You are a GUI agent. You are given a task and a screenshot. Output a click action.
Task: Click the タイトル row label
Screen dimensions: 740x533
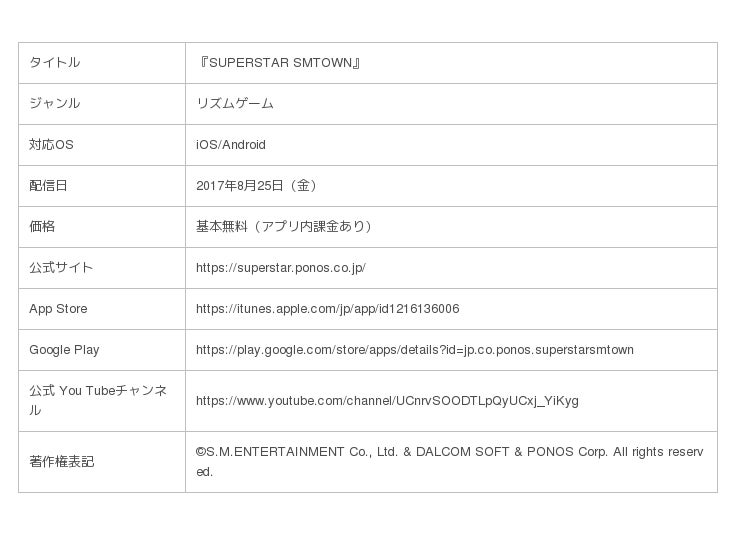55,63
